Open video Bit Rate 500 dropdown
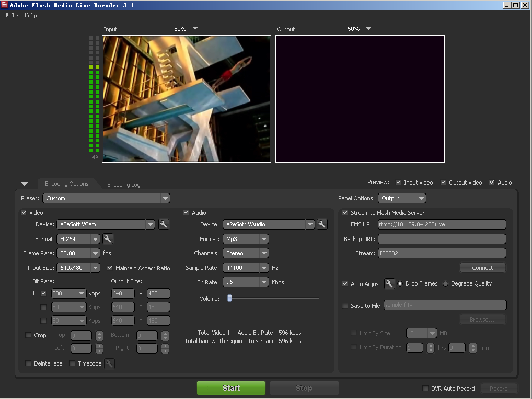This screenshot has width=532, height=399. tap(68, 293)
